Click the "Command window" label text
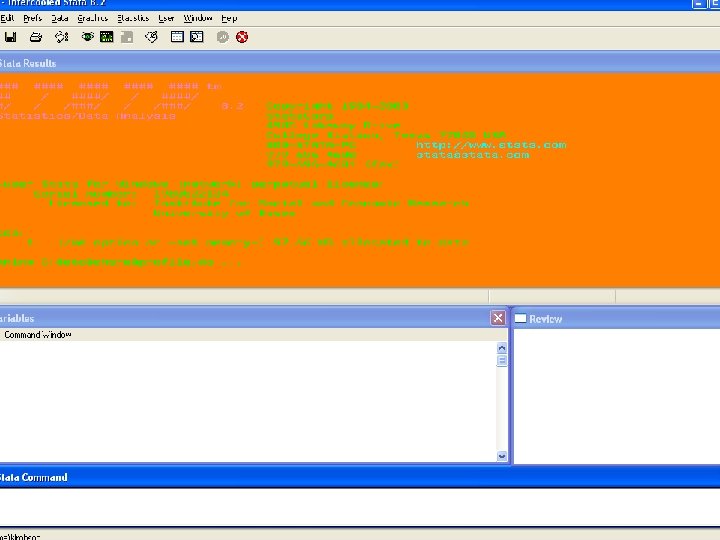Screen dimensions: 720x540 [x=38, y=335]
